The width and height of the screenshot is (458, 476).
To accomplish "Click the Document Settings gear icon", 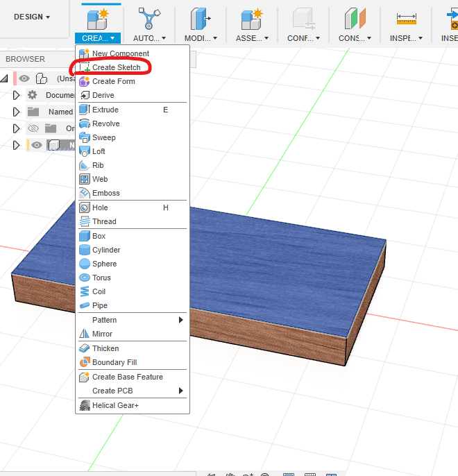I will coord(32,95).
